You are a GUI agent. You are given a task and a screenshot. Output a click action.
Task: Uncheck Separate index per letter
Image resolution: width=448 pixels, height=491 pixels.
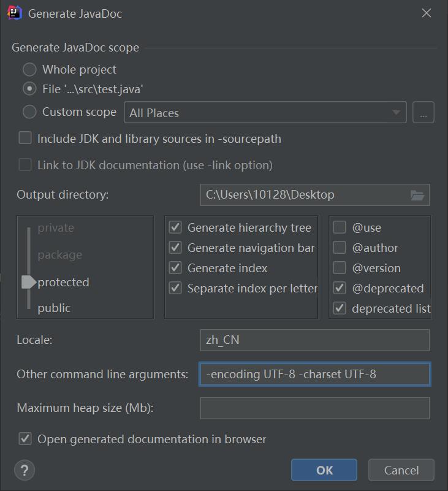(x=176, y=288)
